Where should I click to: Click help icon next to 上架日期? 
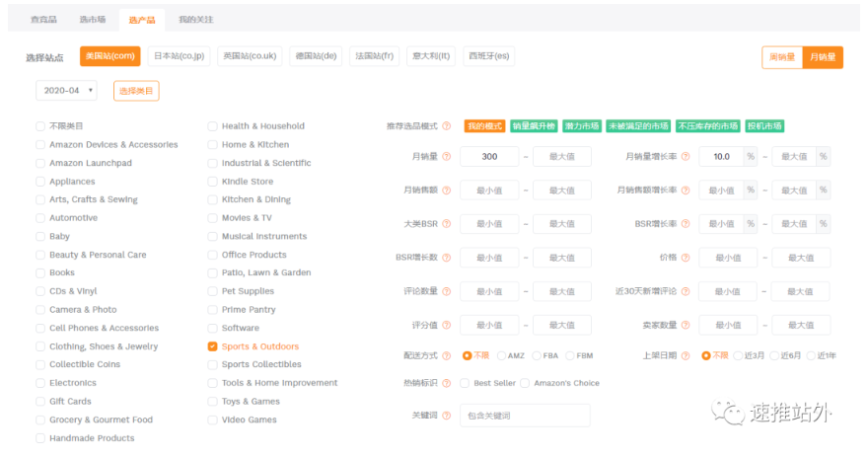pos(686,355)
